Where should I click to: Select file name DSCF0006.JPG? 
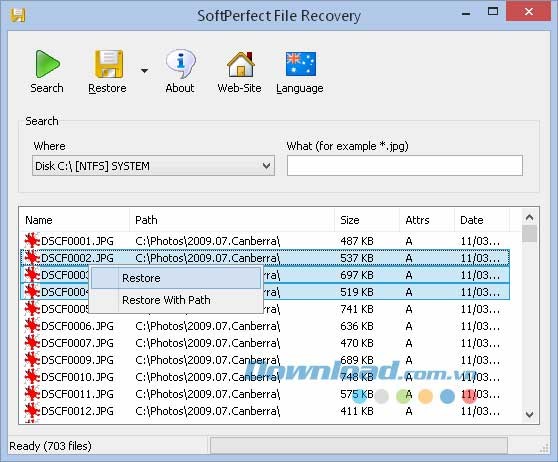(77, 326)
